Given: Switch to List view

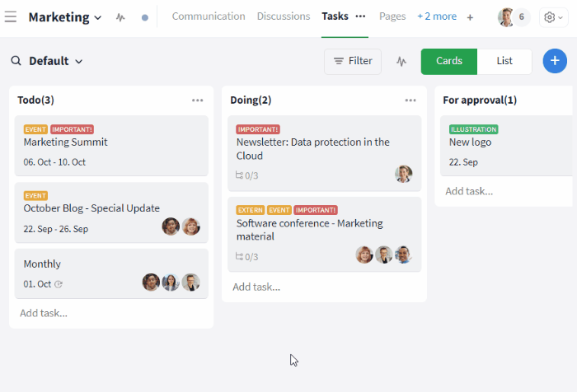Looking at the screenshot, I should 504,61.
